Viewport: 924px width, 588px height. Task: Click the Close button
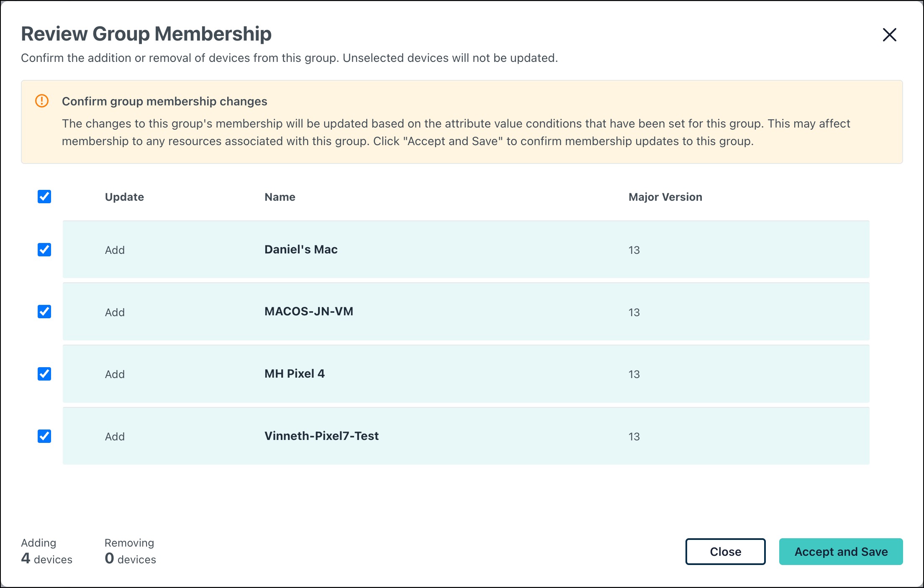[x=725, y=552]
